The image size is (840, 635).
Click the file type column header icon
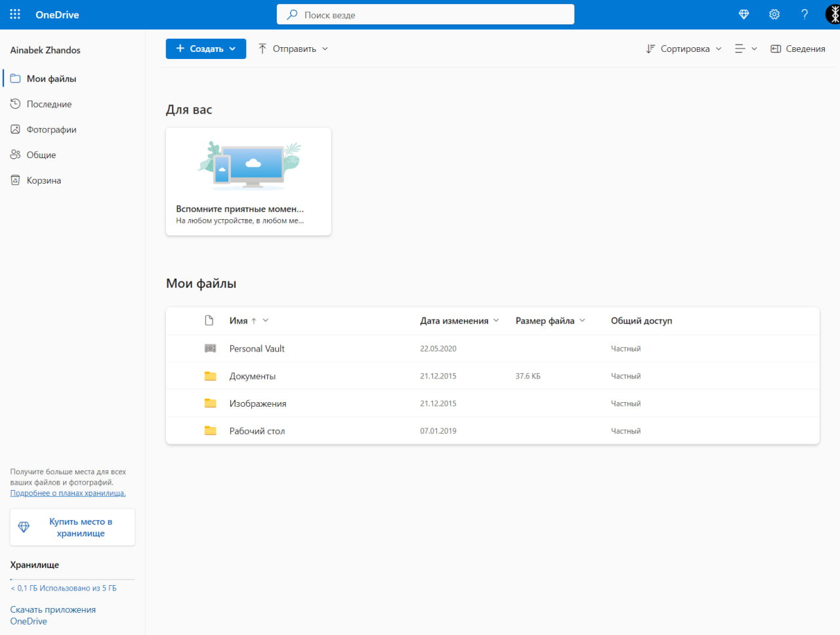click(x=209, y=320)
